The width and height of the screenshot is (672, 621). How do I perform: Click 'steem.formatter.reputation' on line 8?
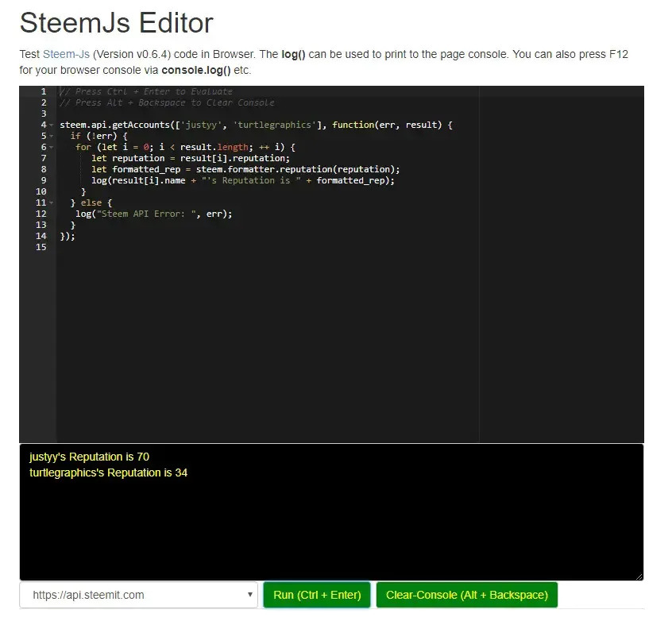(264, 169)
